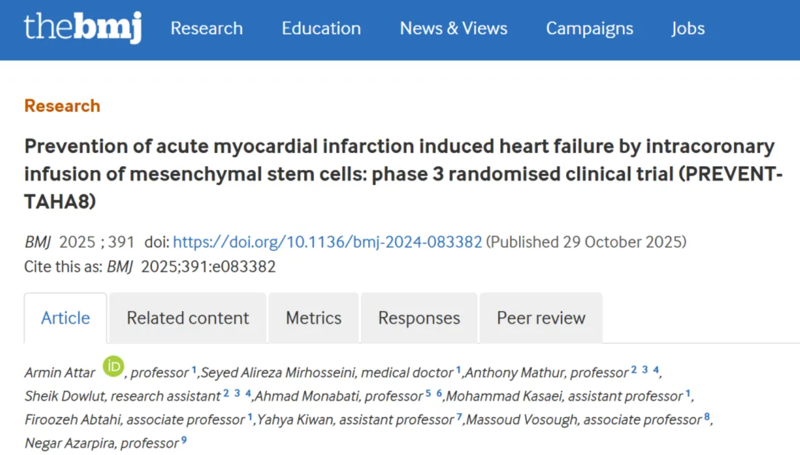Open affiliation 7 next to Yahya Kiwan
Image resolution: width=800 pixels, height=455 pixels.
click(x=459, y=418)
